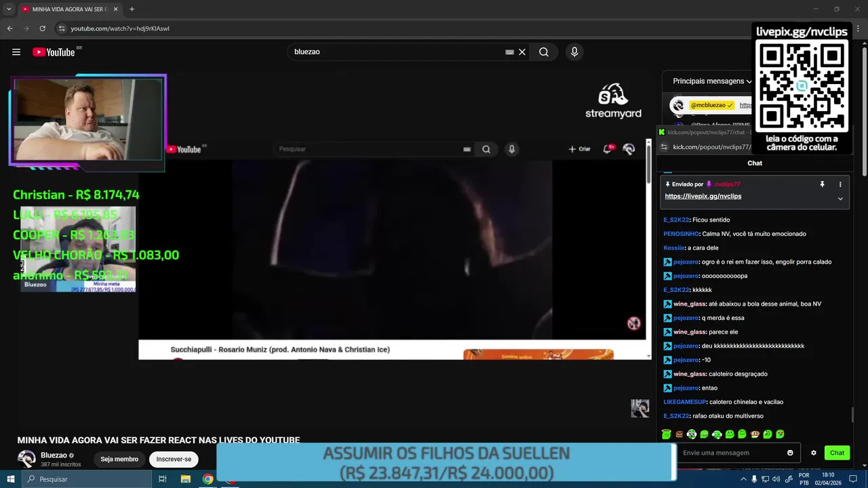Open the emoji picker in the message box
Screen dimensions: 868x488
click(x=790, y=453)
